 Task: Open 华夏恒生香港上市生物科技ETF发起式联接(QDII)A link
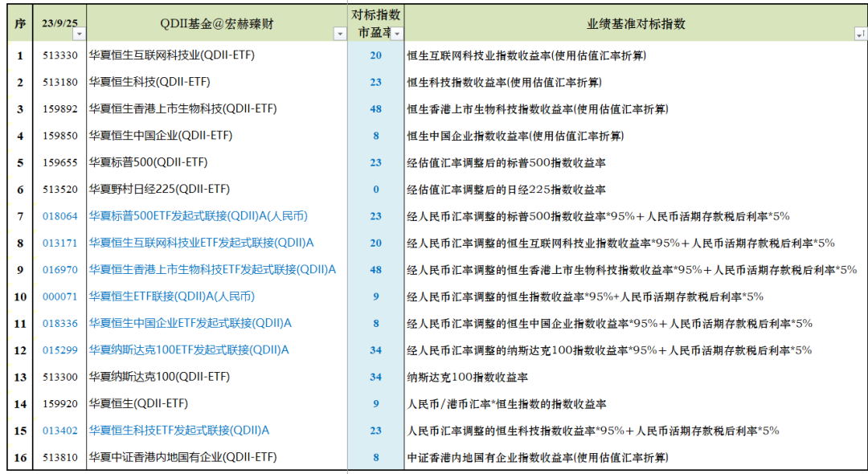pos(212,270)
